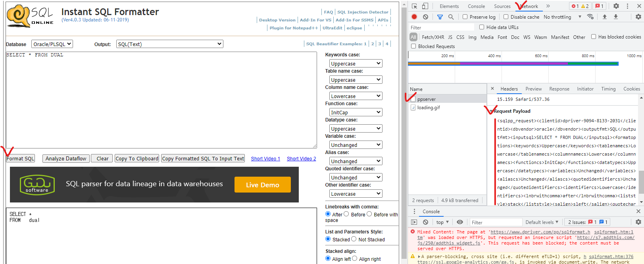Open network panel settings gear
Viewport: 644px width, 264px height.
(638, 17)
